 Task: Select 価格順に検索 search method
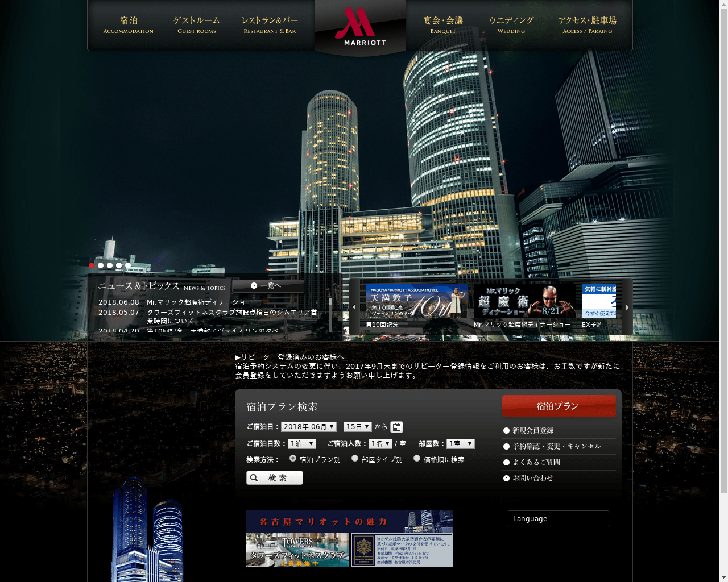417,458
